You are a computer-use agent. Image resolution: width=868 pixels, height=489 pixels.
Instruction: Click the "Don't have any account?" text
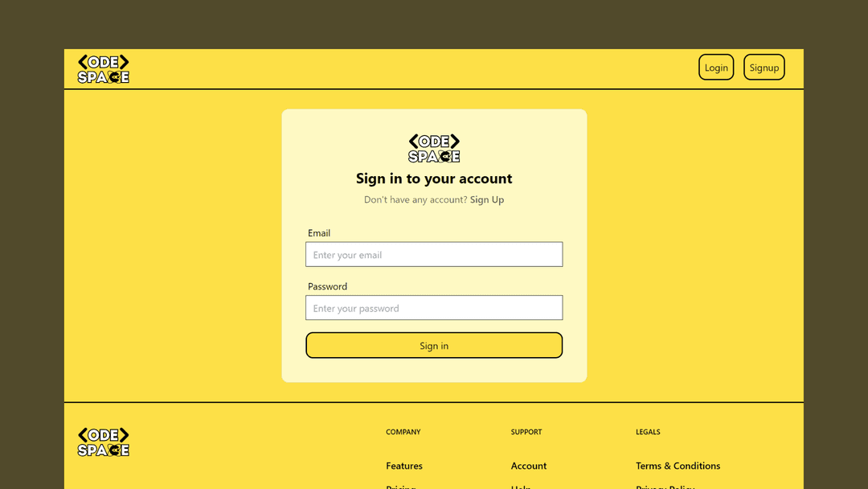tap(416, 199)
